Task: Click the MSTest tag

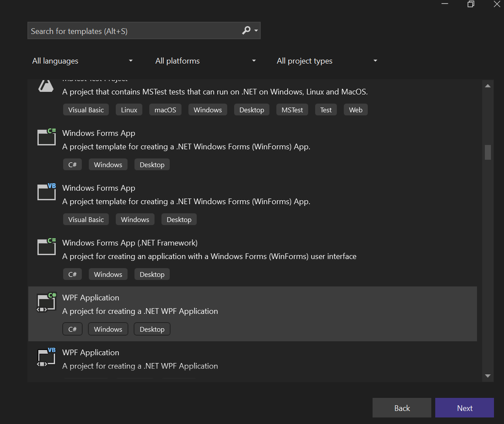Action: tap(292, 110)
